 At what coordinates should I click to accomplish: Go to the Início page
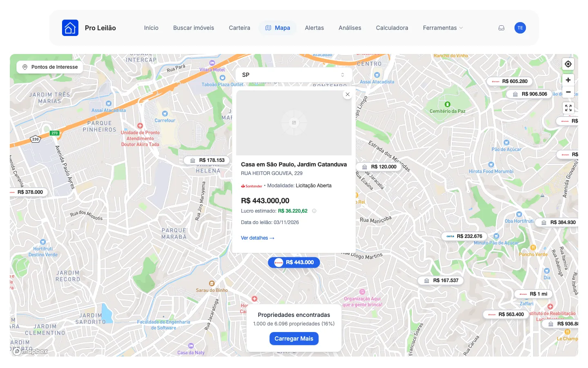[x=151, y=28]
